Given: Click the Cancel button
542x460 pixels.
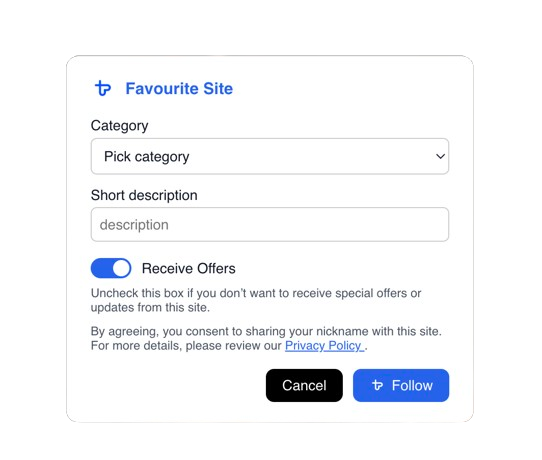Looking at the screenshot, I should [x=304, y=385].
